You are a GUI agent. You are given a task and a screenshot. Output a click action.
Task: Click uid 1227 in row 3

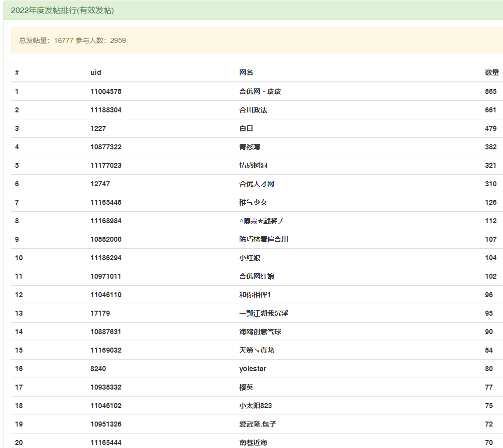98,128
